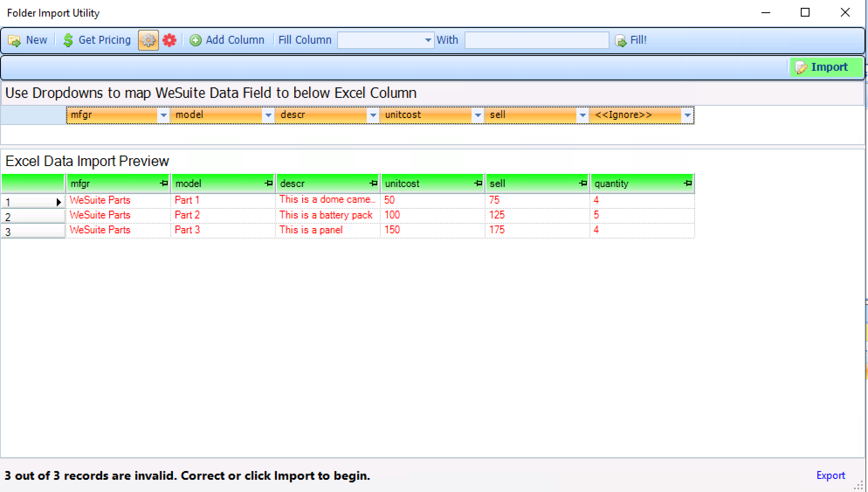Toggle the highlighted gear settings icon

[148, 40]
